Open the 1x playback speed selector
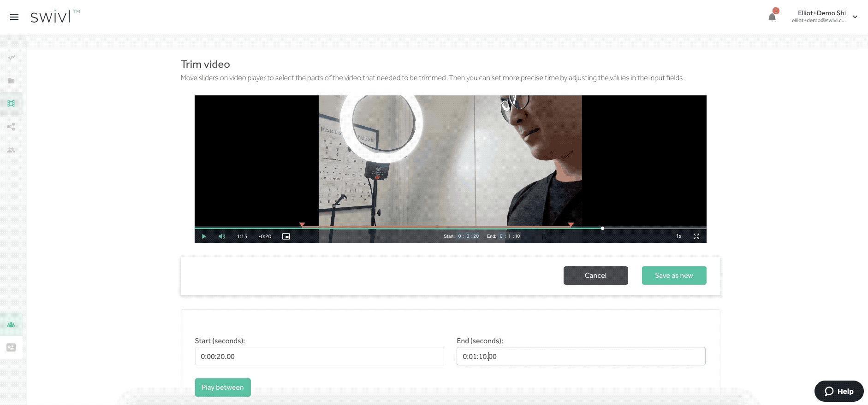Viewport: 868px width, 405px height. coord(678,236)
